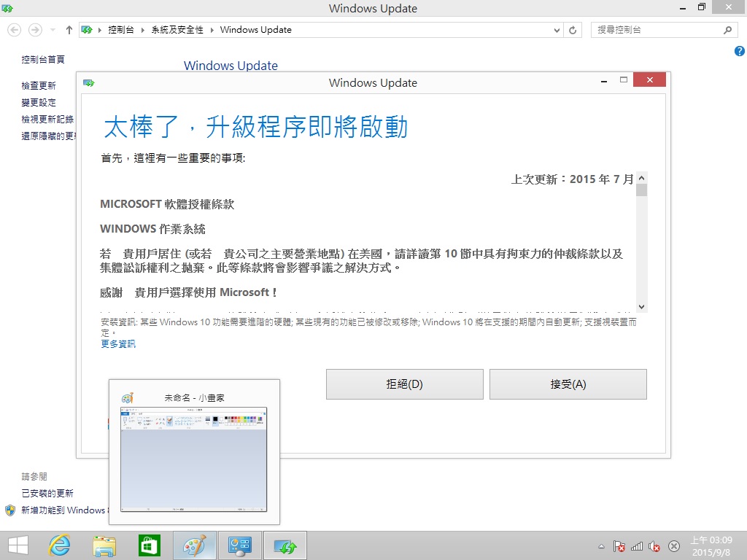Click network signal tray icon
The height and width of the screenshot is (560, 747).
pos(637,546)
